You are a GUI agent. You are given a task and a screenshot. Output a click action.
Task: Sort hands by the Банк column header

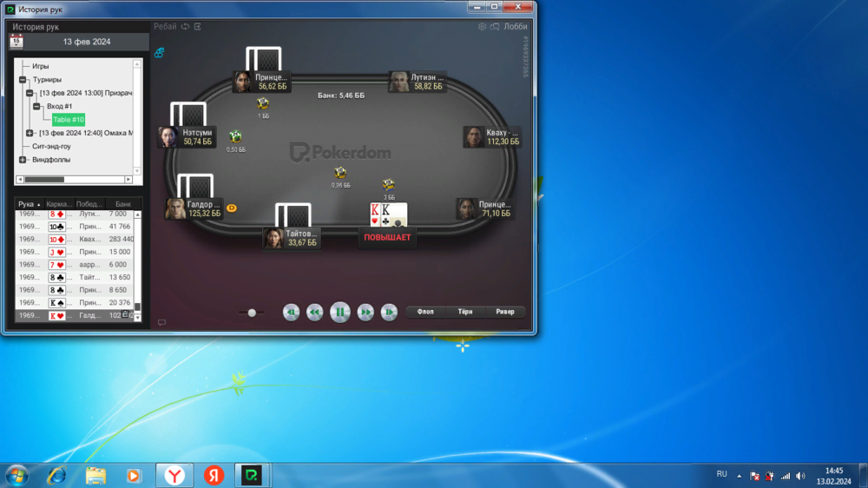[x=123, y=204]
